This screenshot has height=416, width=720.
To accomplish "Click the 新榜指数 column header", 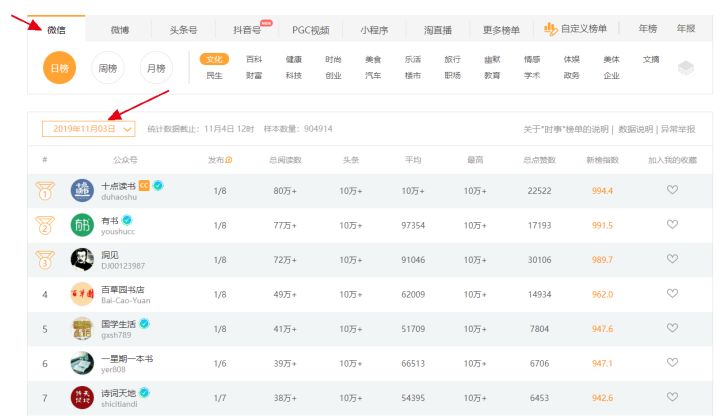I will [602, 160].
